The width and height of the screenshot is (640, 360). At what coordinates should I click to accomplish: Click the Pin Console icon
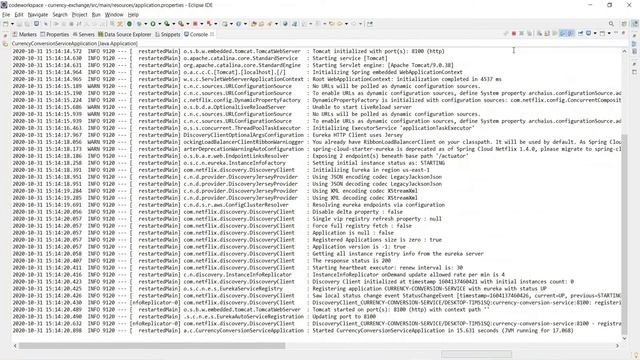click(x=580, y=33)
